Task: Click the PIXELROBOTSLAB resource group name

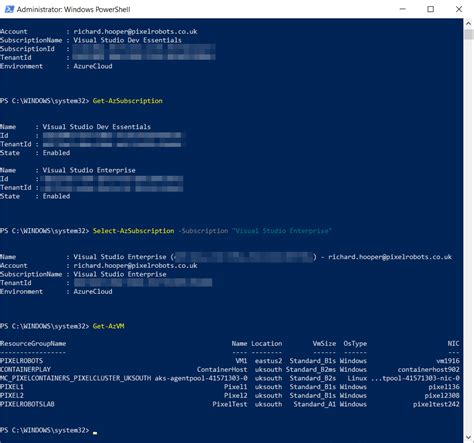Action: 27,404
